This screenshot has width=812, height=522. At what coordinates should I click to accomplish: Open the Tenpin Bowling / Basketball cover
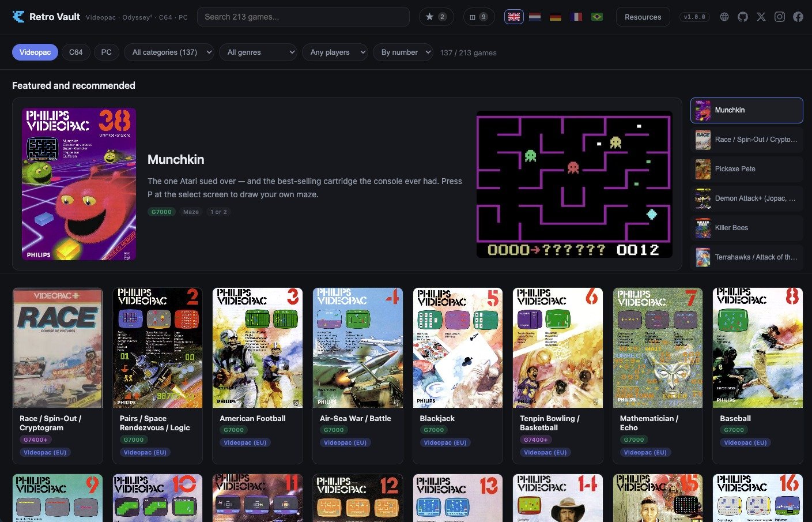coord(558,348)
